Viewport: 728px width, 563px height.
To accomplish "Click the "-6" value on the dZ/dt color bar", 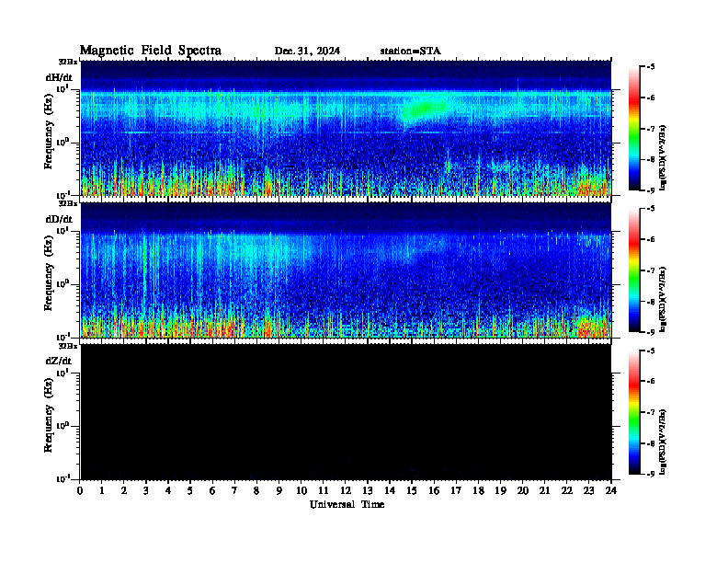I will tap(651, 381).
